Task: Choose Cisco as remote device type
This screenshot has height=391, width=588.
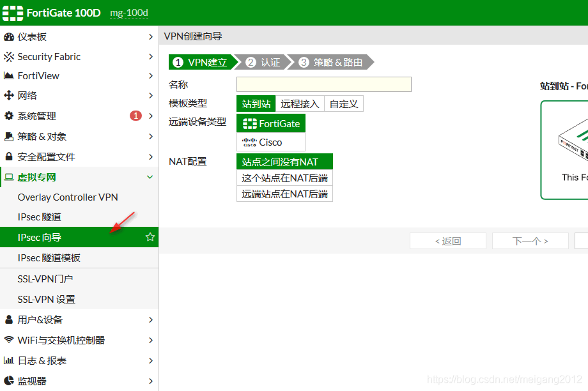Action: pos(271,142)
